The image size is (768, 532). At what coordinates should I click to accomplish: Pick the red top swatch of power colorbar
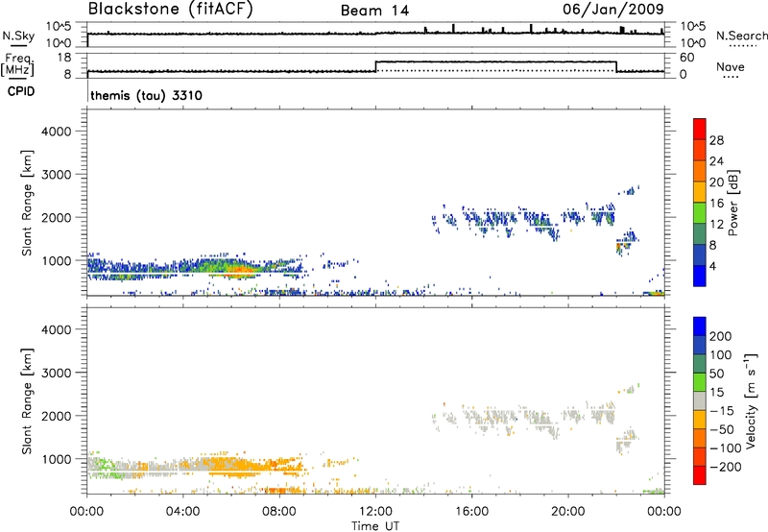[700, 130]
